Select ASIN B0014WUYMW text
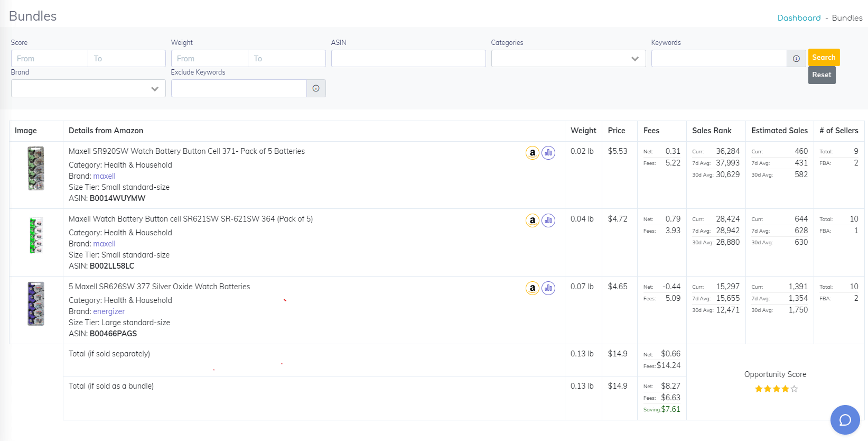This screenshot has height=441, width=868. pos(117,198)
